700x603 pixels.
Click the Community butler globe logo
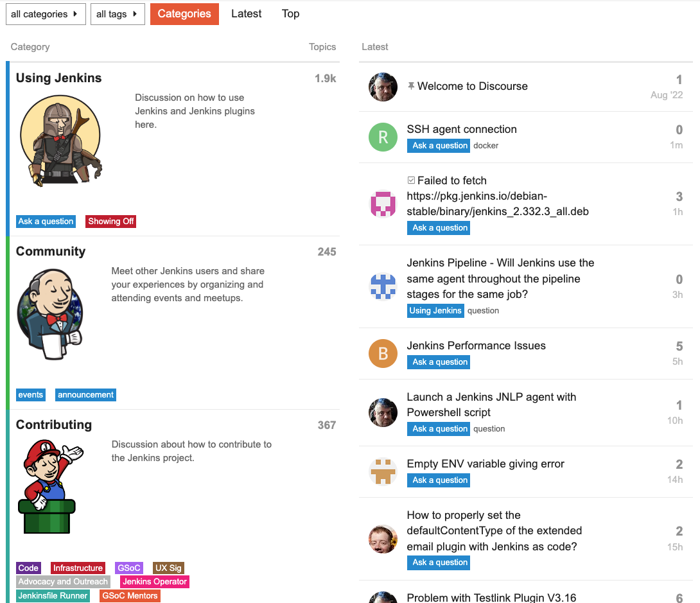[50, 314]
